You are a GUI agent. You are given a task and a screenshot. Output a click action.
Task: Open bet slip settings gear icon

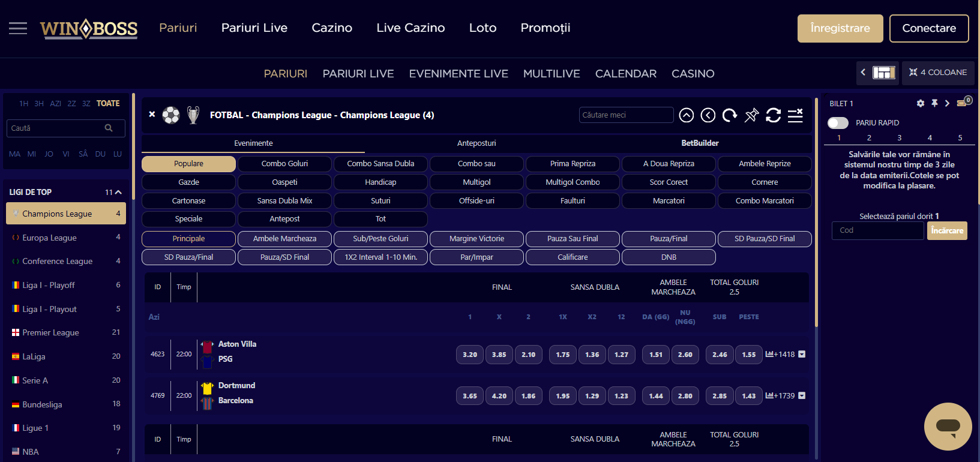coord(921,104)
